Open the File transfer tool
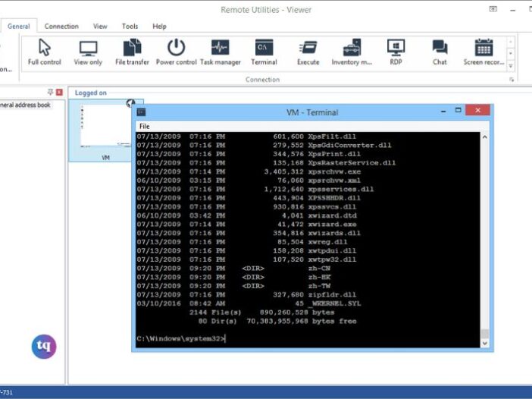Screen dimensions: 532x399 132,52
